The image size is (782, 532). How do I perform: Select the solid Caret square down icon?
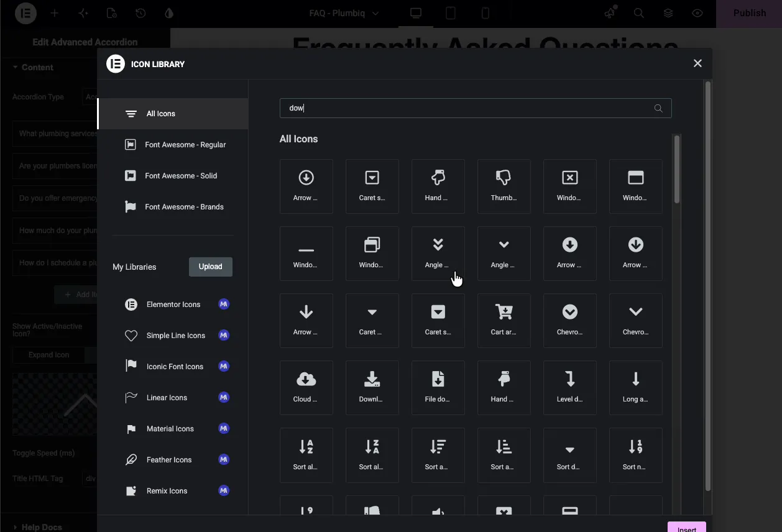tap(438, 321)
